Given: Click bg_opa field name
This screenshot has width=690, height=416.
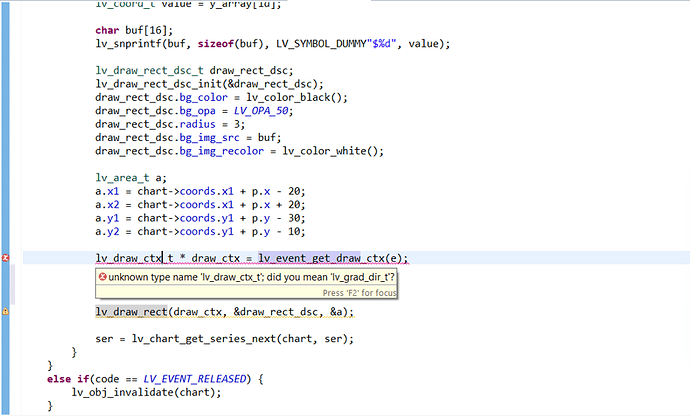Looking at the screenshot, I should 198,110.
